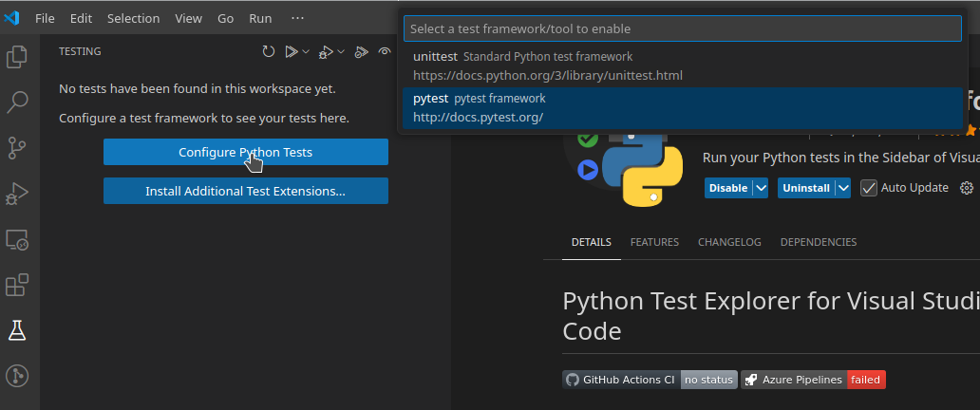Select pytest from the framework list

[x=683, y=107]
